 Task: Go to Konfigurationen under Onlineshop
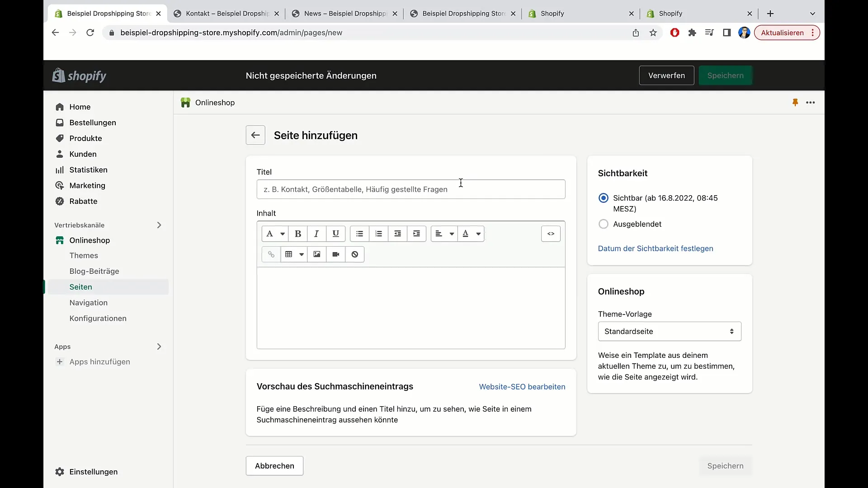(98, 319)
